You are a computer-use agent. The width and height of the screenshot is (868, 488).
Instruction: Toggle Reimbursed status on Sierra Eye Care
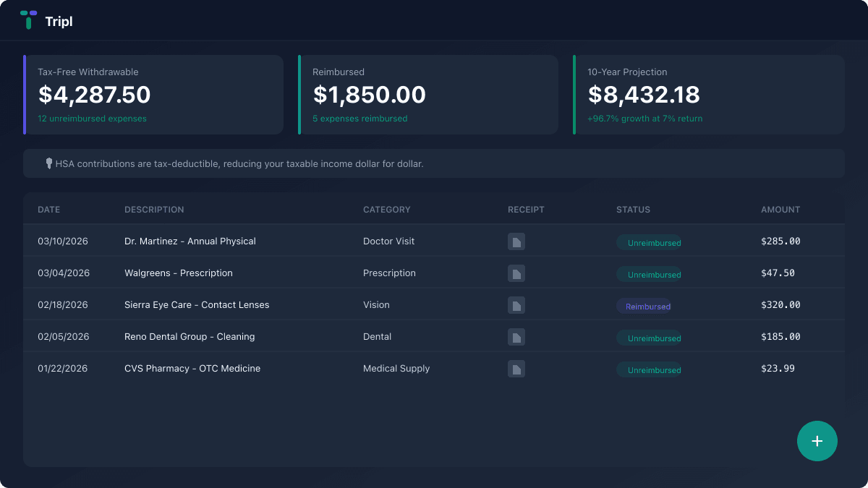pos(644,307)
